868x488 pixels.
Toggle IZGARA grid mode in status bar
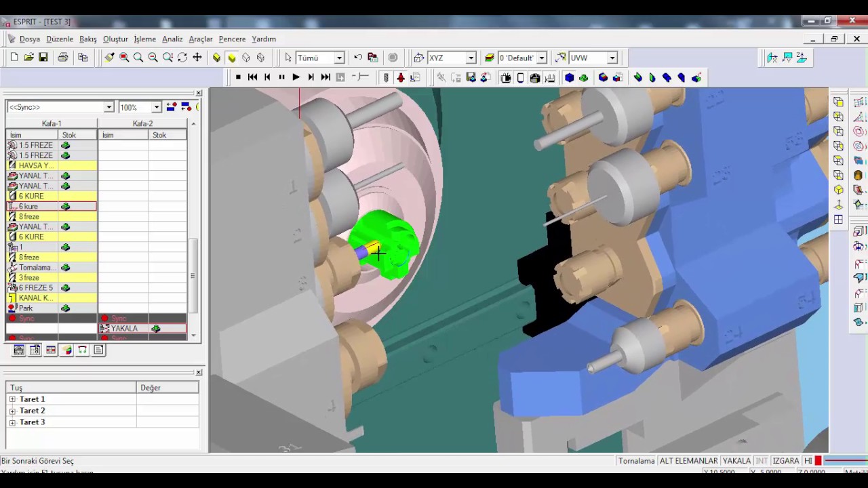coord(786,461)
